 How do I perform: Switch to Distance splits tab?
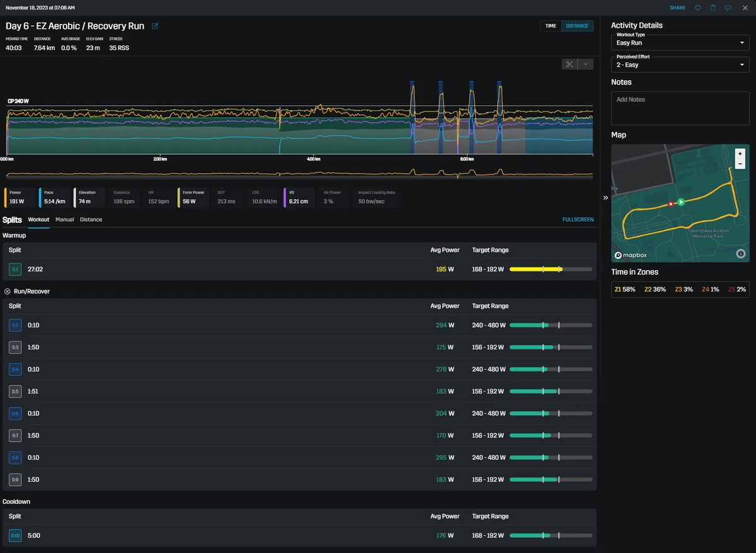91,220
